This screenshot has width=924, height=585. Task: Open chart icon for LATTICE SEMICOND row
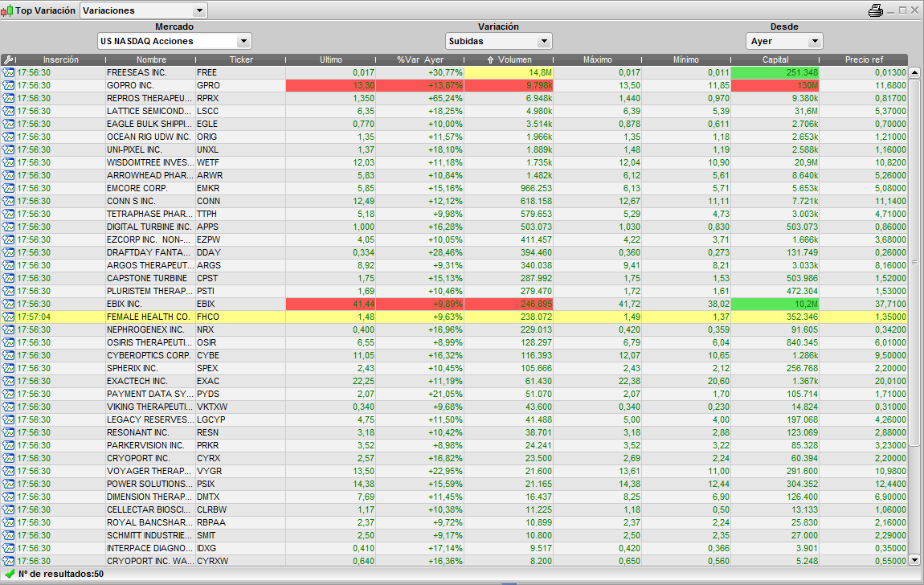click(8, 112)
